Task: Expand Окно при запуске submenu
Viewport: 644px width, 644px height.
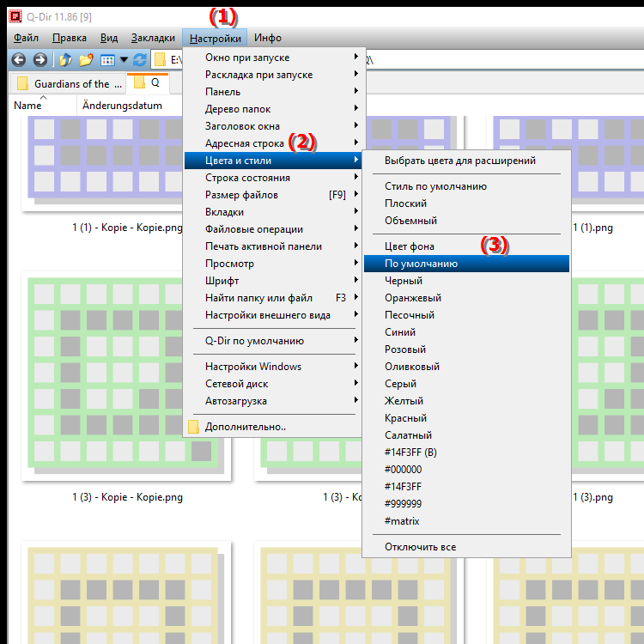Action: (273, 58)
